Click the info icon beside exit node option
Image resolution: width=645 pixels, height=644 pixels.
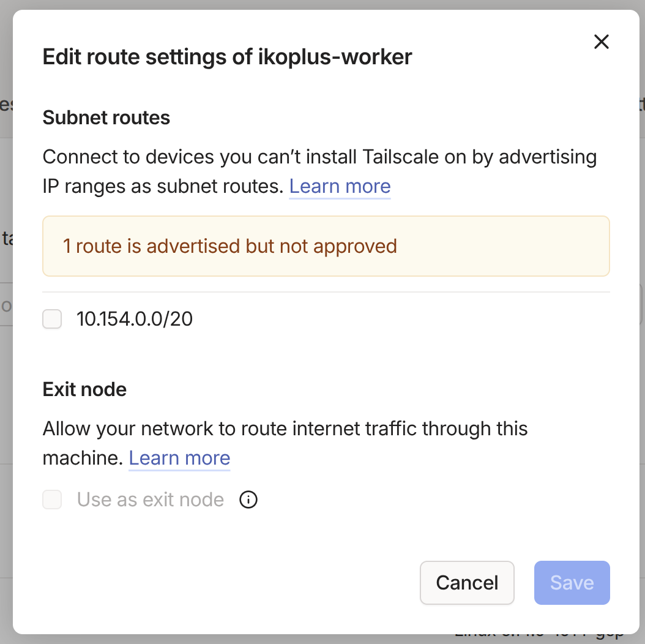[x=248, y=500]
